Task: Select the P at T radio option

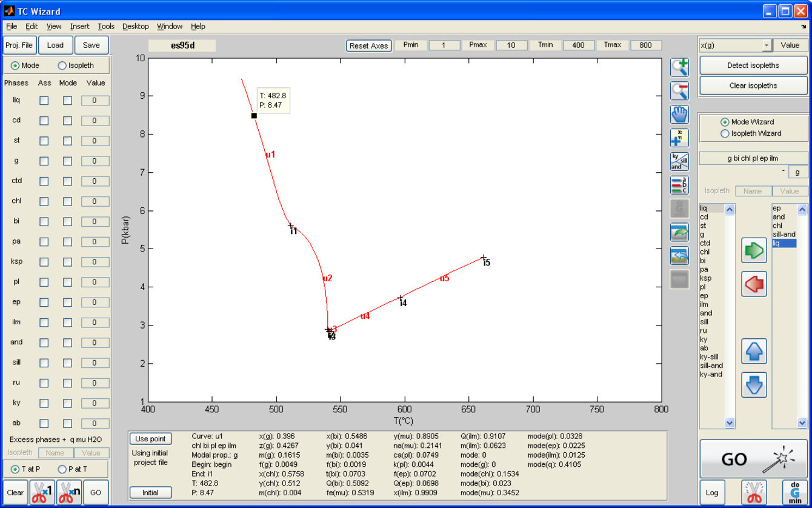Action: click(62, 469)
